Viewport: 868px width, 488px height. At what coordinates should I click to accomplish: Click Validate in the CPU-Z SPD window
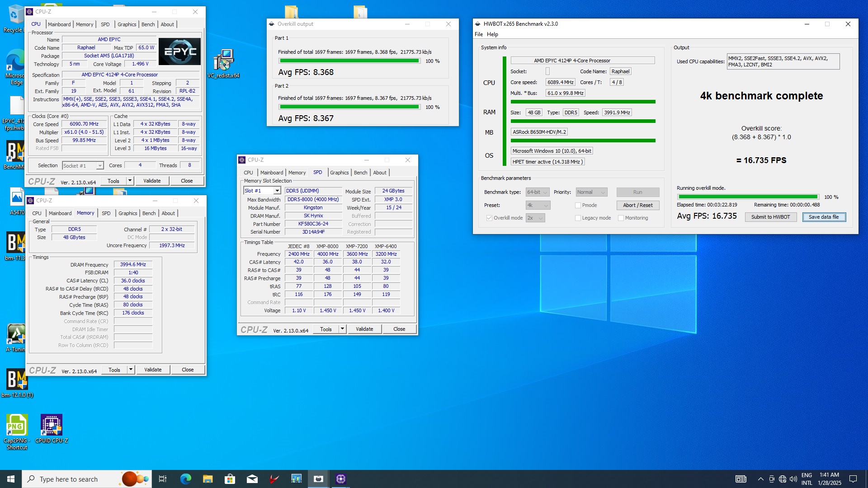click(364, 329)
